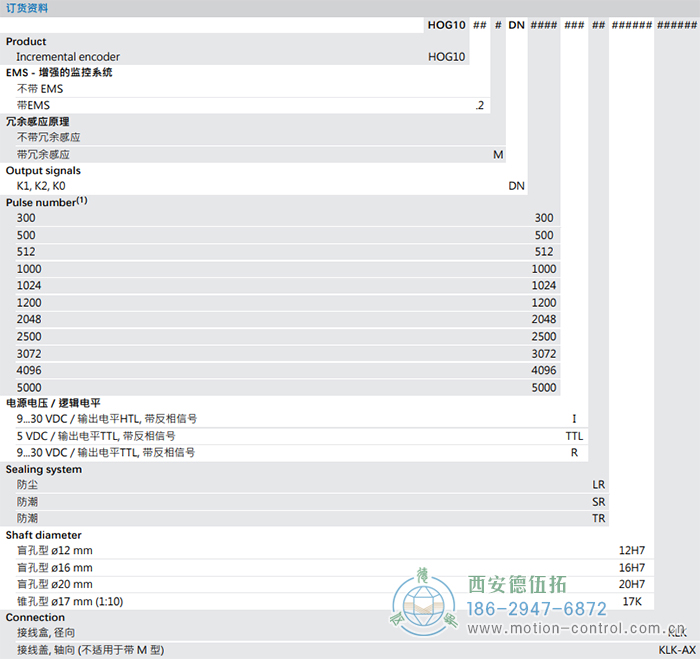Click the Pulse number section header
Image resolution: width=700 pixels, height=659 pixels.
pos(47,202)
